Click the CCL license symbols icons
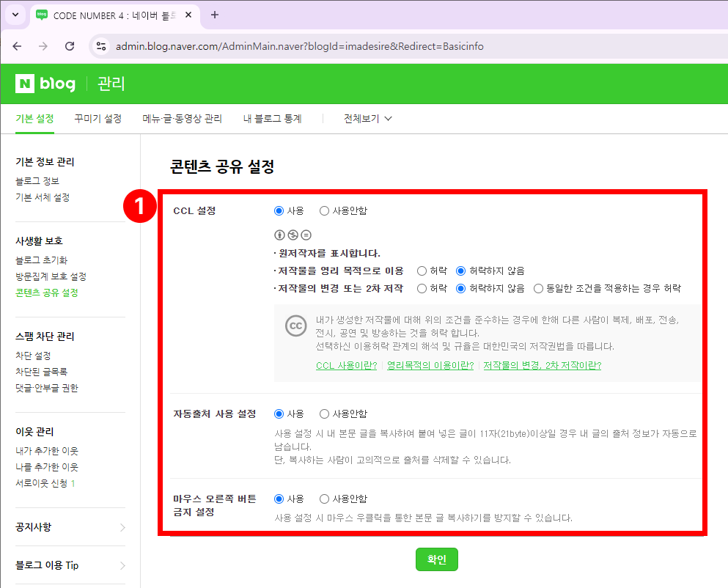The height and width of the screenshot is (588, 728). [x=293, y=235]
